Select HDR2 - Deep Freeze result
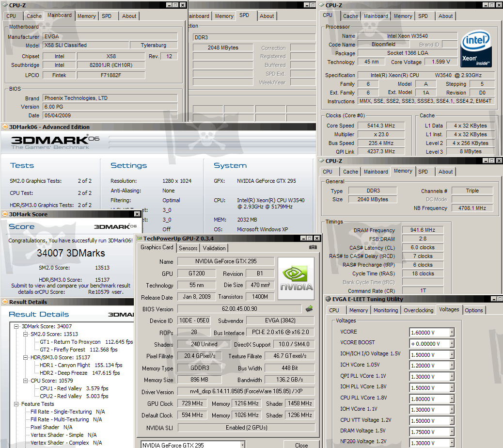503x448 pixels. tap(79, 373)
